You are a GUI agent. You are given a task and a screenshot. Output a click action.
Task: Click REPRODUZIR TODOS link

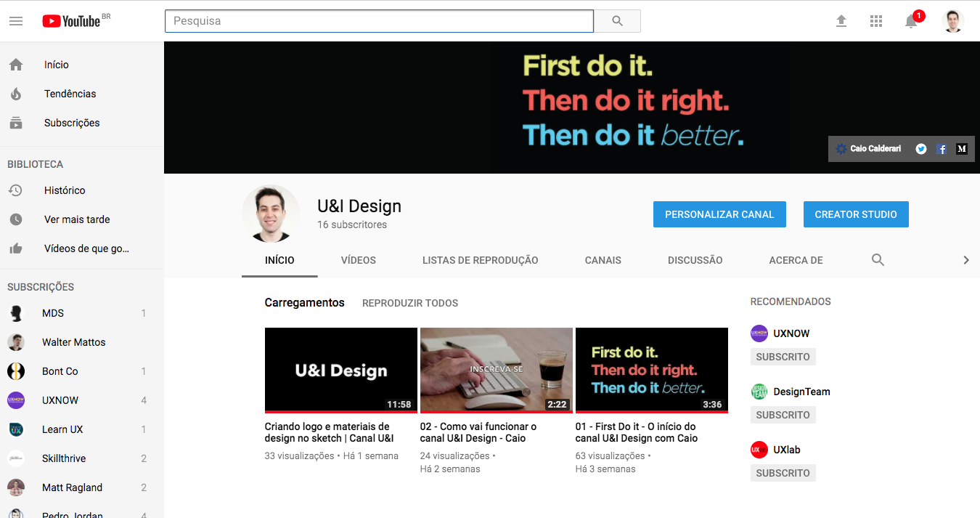pos(410,303)
